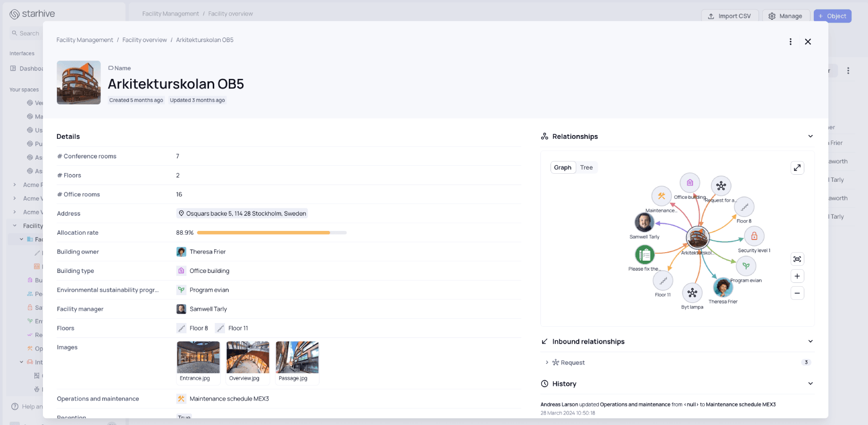Screen dimensions: 868x425
Task: Fit the relationships graph to view
Action: [x=797, y=259]
